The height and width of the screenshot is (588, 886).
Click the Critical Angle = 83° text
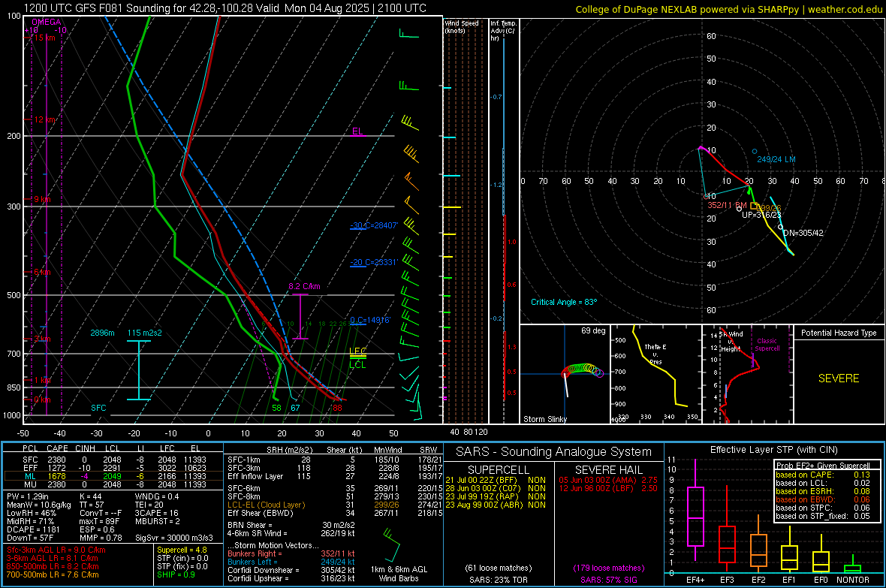point(564,303)
